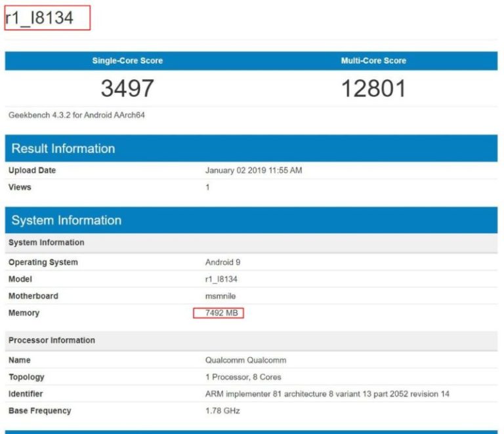The width and height of the screenshot is (504, 434).
Task: Click the multi-core score value 12801
Action: pyautogui.click(x=373, y=88)
